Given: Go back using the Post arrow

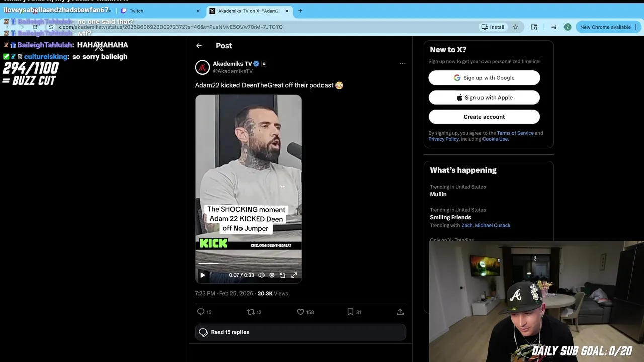Looking at the screenshot, I should pos(199,46).
